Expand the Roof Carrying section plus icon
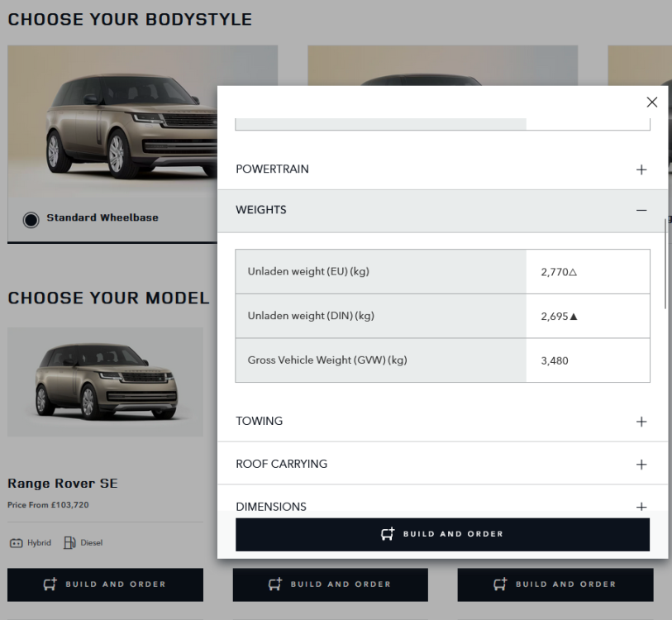The width and height of the screenshot is (672, 620). (641, 465)
